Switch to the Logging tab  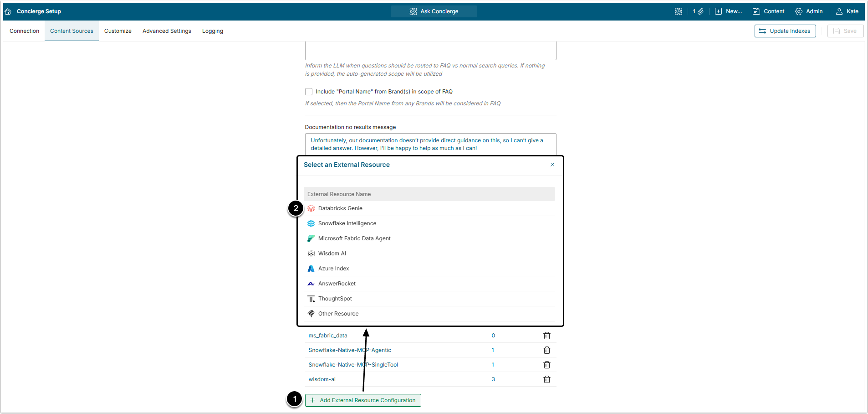click(x=213, y=31)
